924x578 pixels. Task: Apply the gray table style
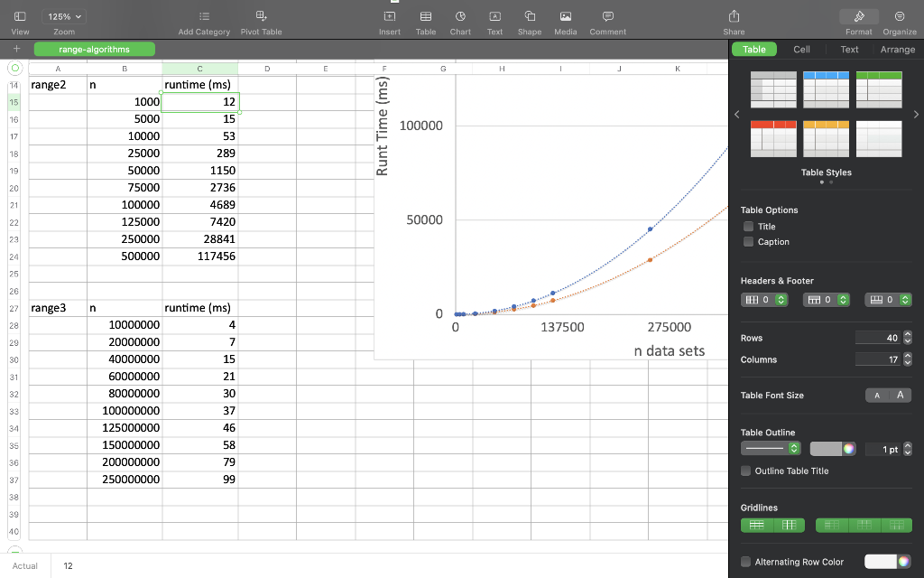click(773, 89)
